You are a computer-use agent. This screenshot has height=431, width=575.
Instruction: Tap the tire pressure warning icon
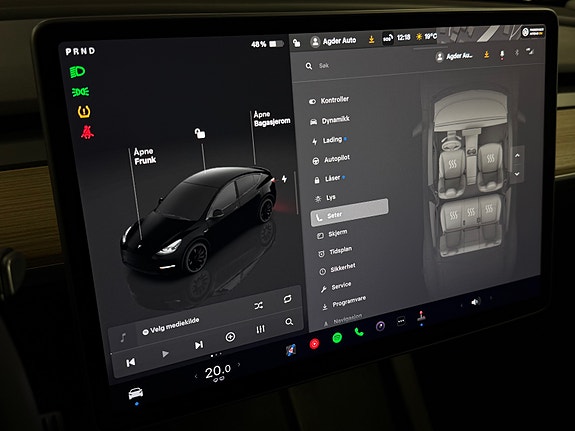(84, 111)
